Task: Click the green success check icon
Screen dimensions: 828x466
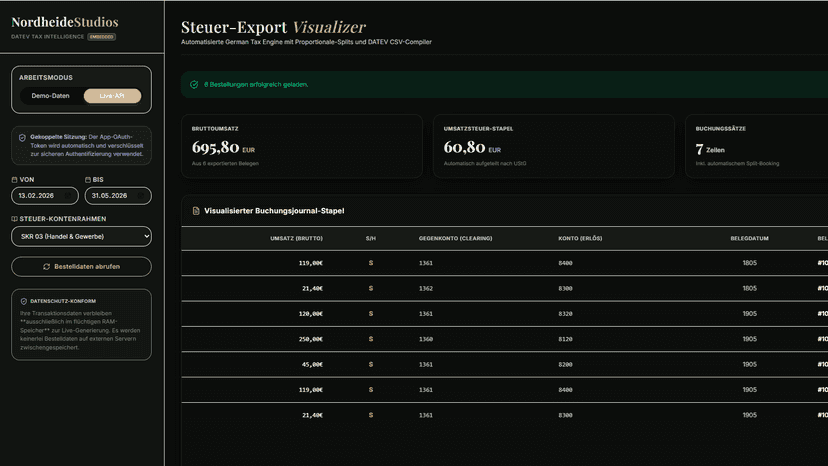Action: (194, 85)
